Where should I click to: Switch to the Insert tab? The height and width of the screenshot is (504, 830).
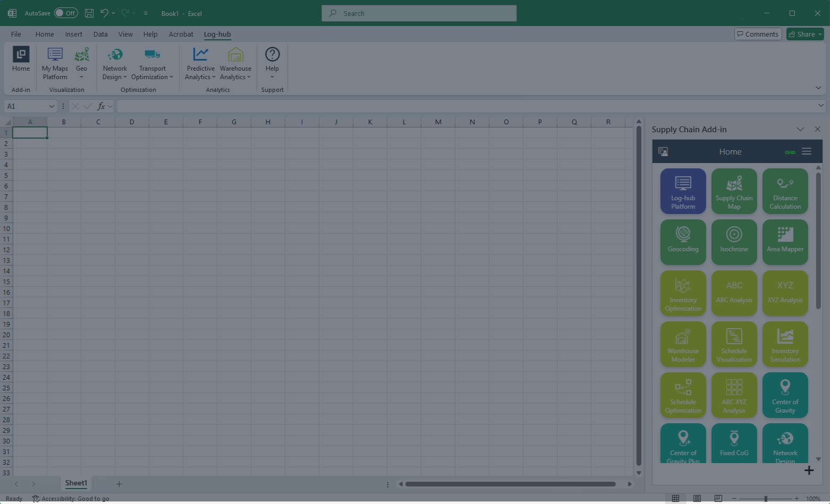coord(73,34)
